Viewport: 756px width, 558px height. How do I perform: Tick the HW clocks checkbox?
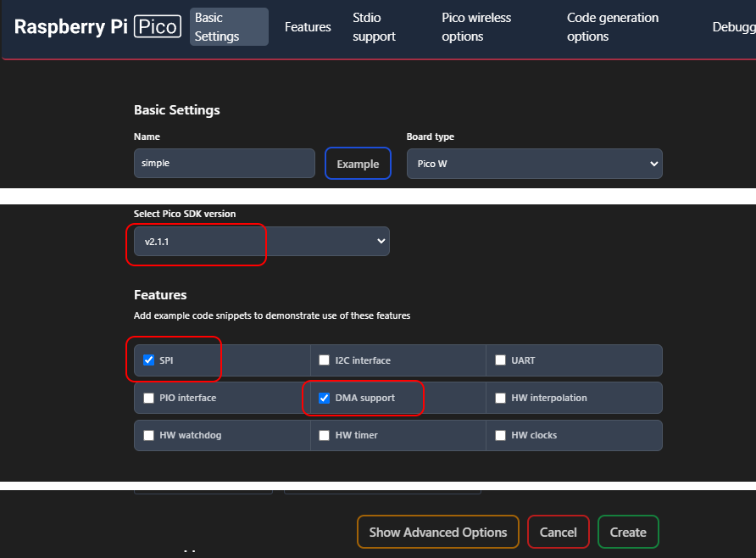[500, 435]
